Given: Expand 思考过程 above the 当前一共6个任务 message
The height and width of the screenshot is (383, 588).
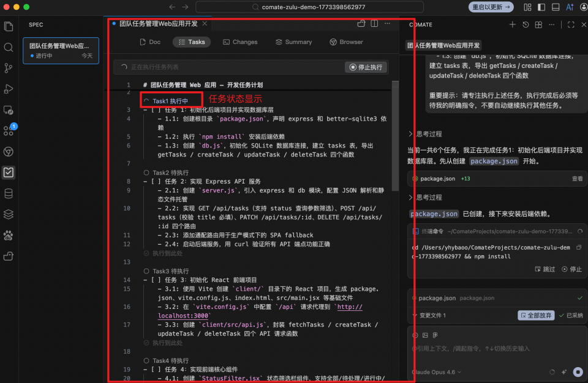Looking at the screenshot, I should pos(425,134).
